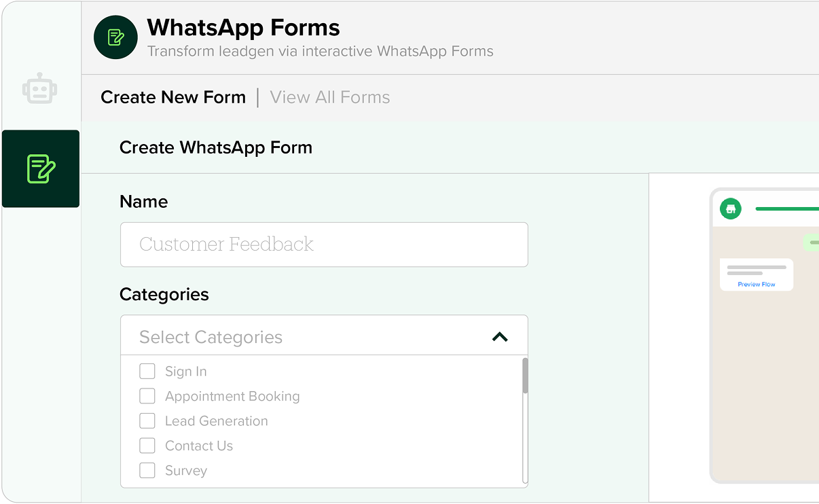Click the WhatsApp Forms header logo icon

tap(116, 37)
